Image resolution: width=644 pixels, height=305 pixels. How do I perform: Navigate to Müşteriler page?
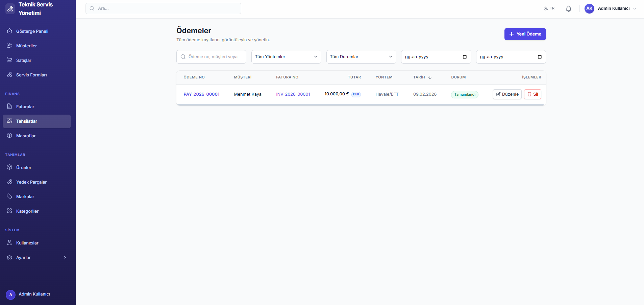(26, 46)
